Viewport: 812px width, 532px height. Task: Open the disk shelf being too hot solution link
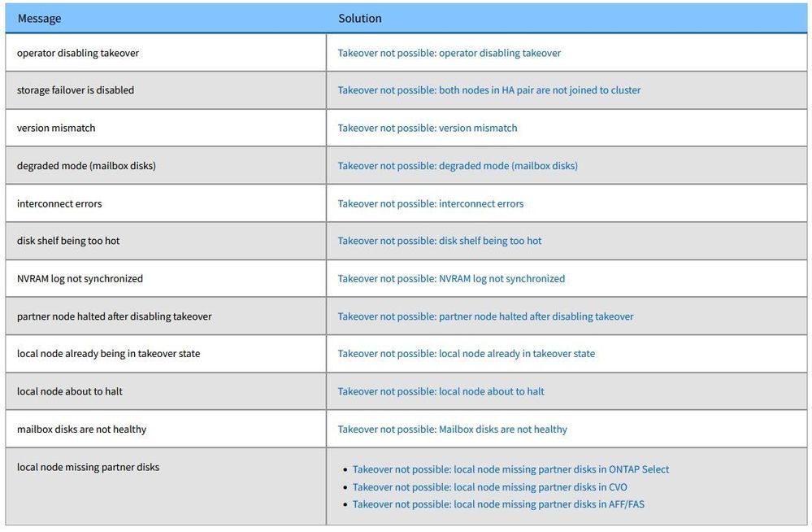coord(439,241)
